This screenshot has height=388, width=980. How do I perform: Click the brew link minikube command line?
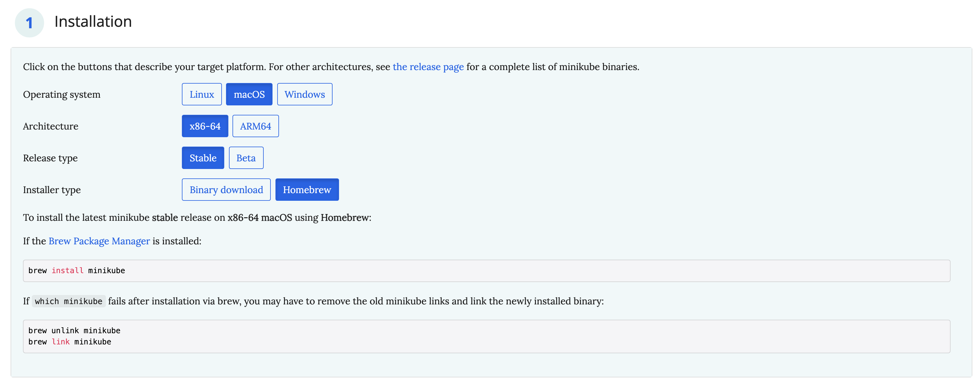coord(70,341)
